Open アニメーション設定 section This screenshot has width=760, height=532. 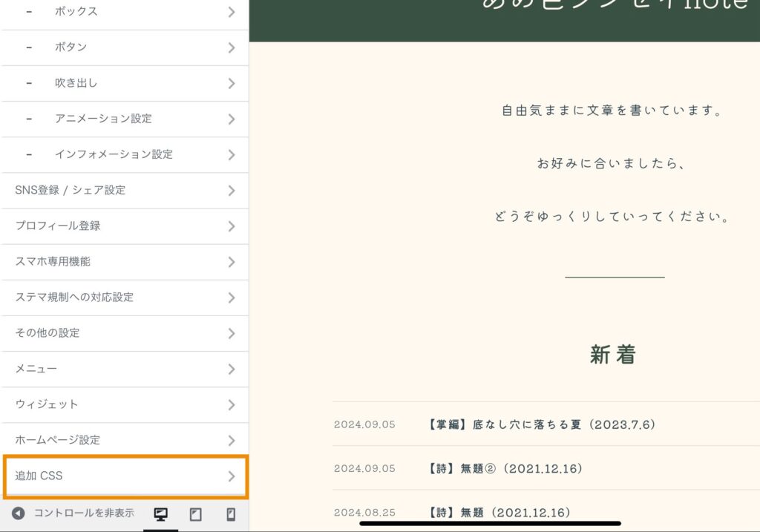point(125,119)
